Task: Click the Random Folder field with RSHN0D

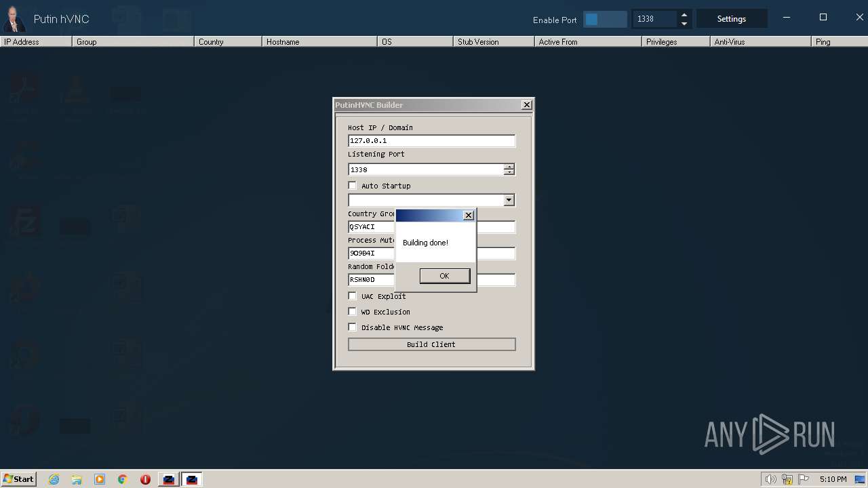Action: 431,279
